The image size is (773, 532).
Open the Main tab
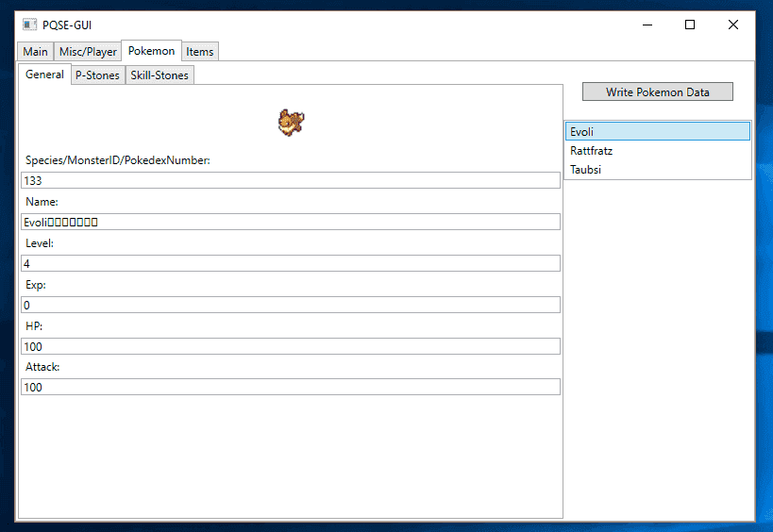click(x=35, y=52)
